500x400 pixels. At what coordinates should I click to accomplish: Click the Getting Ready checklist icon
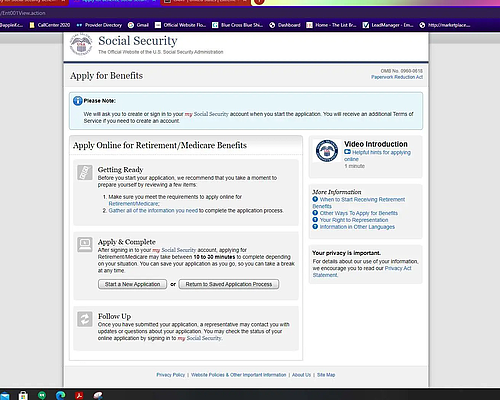(85, 172)
